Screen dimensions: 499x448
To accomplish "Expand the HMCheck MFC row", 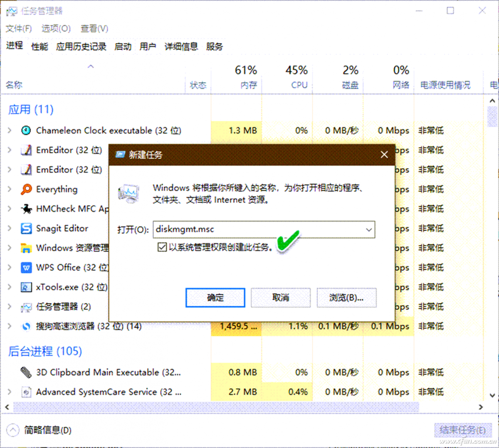I will [10, 209].
